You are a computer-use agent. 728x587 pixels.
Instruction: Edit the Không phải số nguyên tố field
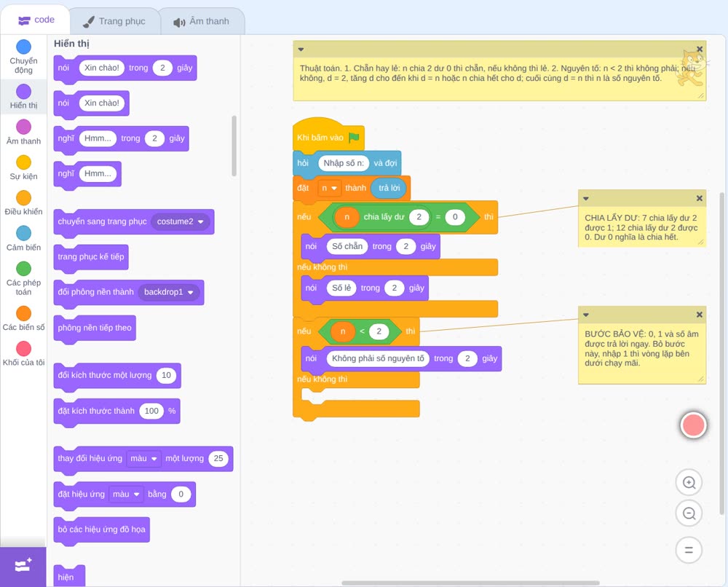tap(378, 358)
